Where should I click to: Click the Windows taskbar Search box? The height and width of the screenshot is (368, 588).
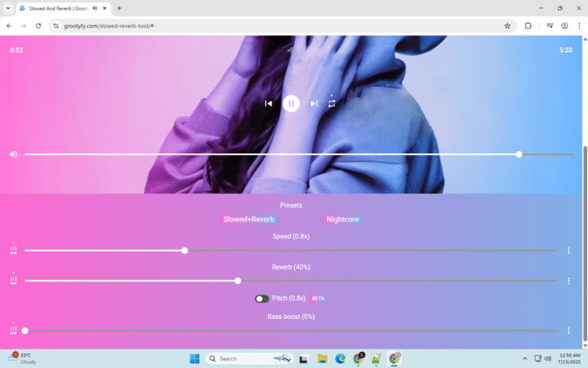[245, 358]
